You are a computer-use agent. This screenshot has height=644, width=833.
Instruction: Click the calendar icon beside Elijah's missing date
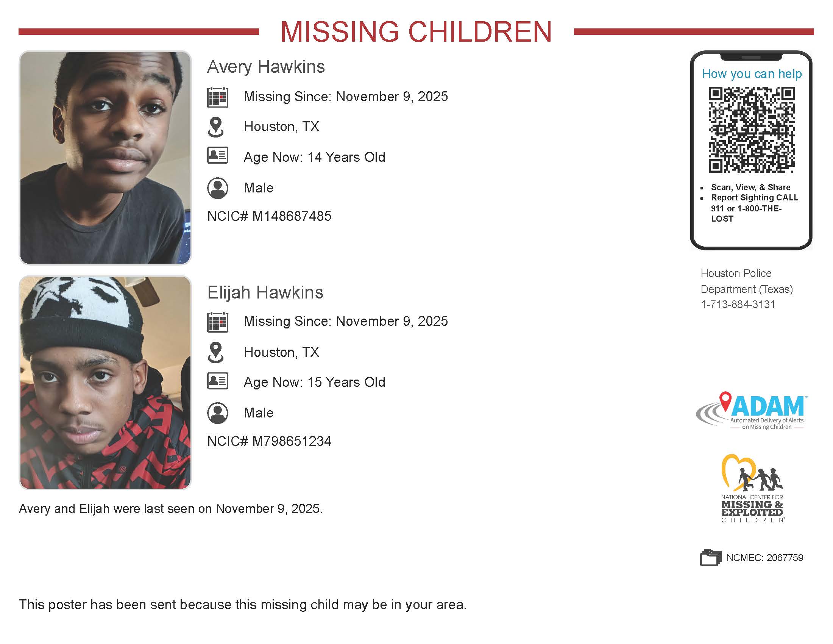[217, 322]
